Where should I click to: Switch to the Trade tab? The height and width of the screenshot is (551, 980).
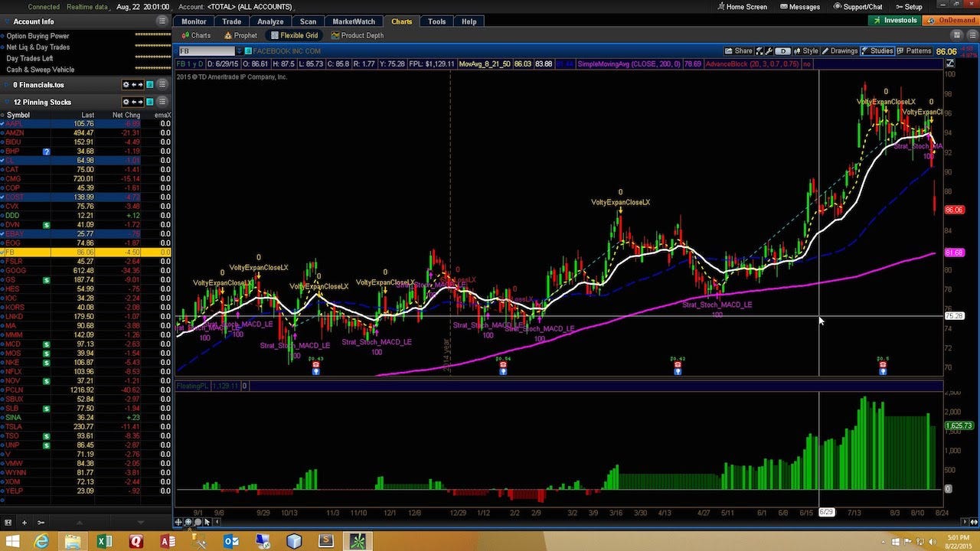coord(231,21)
